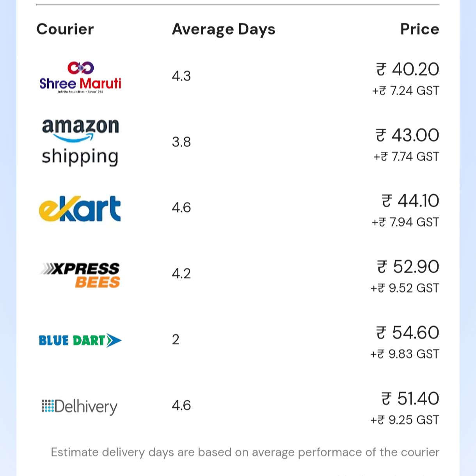Image resolution: width=476 pixels, height=476 pixels.
Task: Click Amazon's 3.8 average days value
Action: (x=181, y=142)
